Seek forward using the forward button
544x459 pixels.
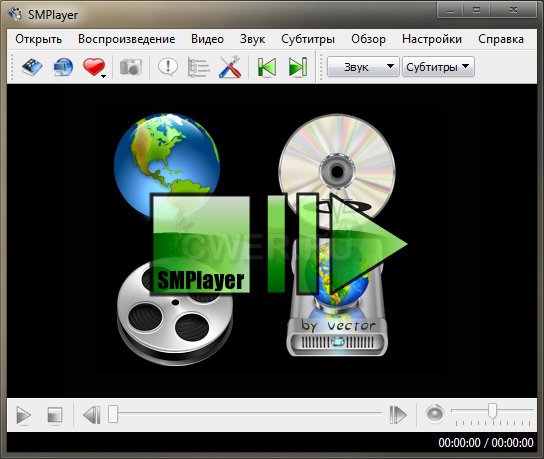click(x=398, y=415)
